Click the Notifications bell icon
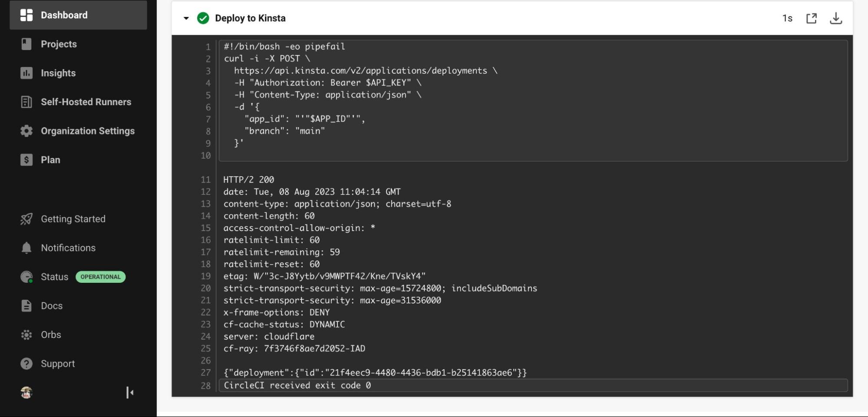This screenshot has width=868, height=417. coord(26,248)
